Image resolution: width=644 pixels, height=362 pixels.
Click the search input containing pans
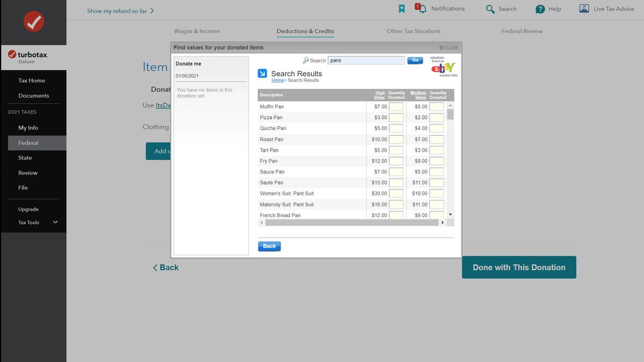point(366,60)
